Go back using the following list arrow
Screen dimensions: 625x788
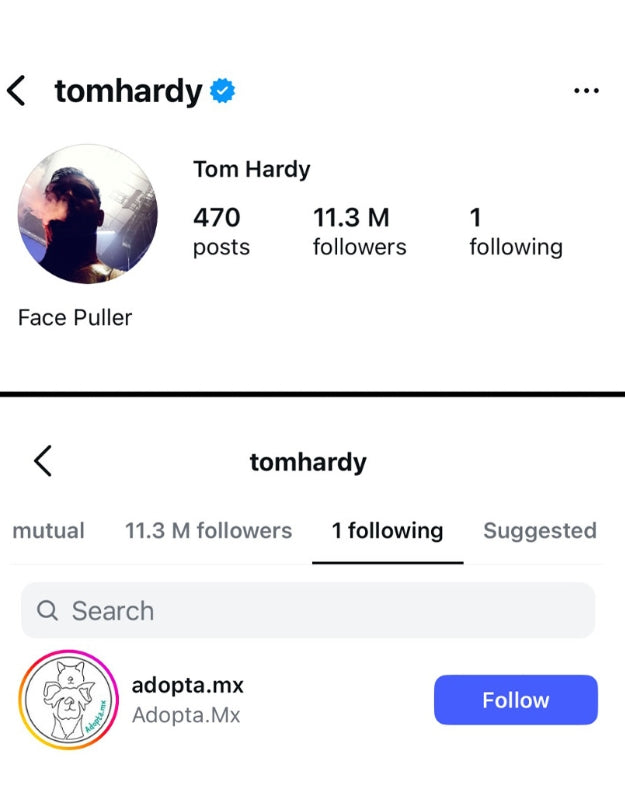pyautogui.click(x=42, y=461)
